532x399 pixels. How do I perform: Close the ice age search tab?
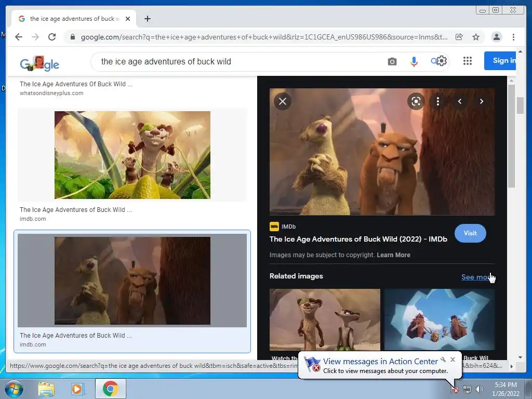click(128, 19)
